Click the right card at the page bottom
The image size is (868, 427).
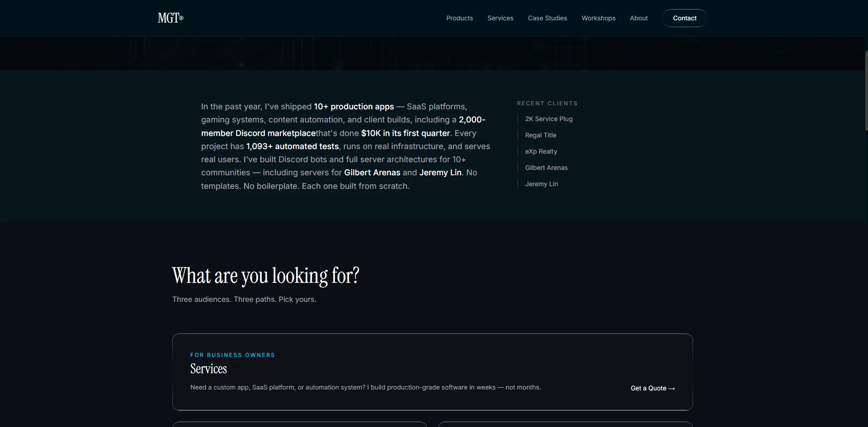point(565,425)
